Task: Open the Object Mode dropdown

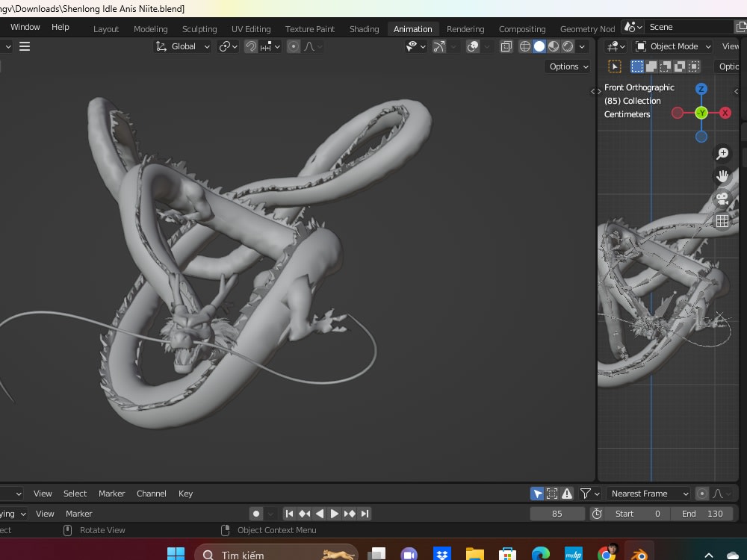Action: coord(673,46)
